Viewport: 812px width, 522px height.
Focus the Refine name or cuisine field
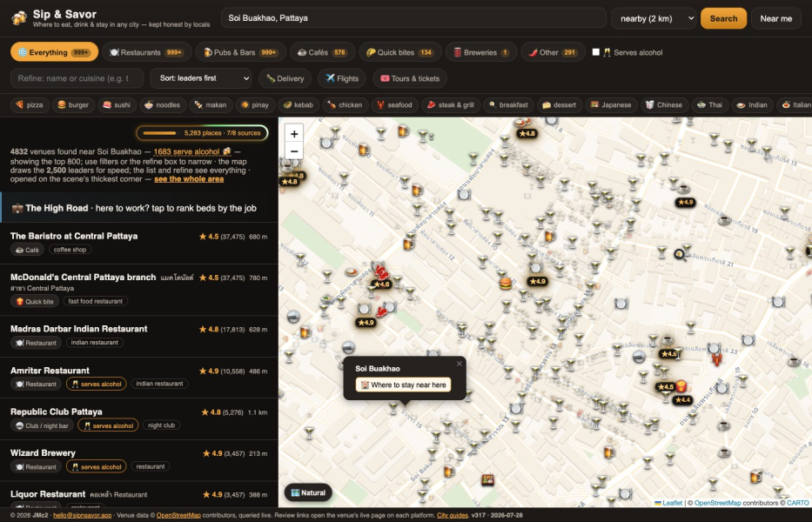(77, 78)
